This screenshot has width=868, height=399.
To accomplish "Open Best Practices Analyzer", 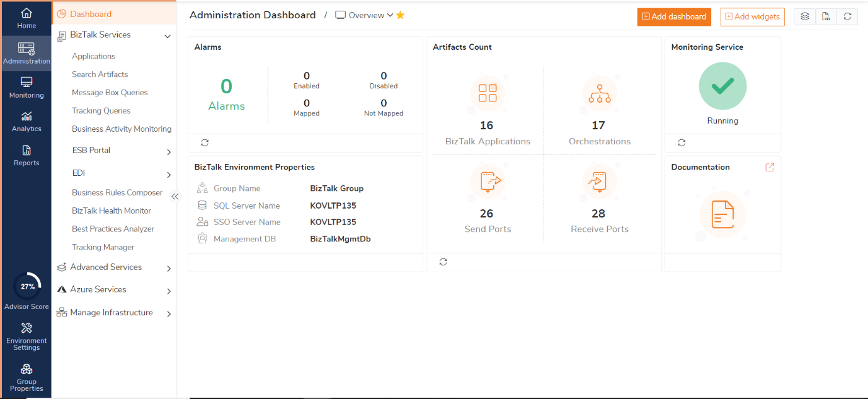I will [x=113, y=229].
